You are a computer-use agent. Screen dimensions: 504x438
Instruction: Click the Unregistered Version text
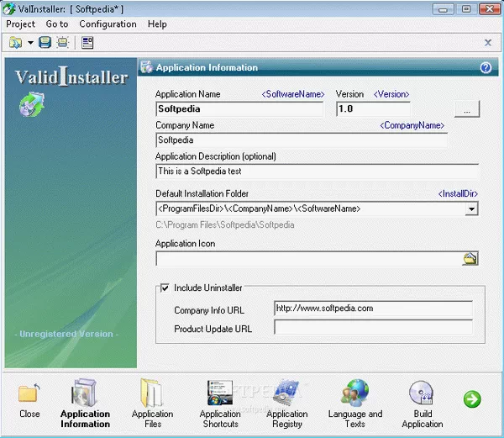[x=66, y=334]
